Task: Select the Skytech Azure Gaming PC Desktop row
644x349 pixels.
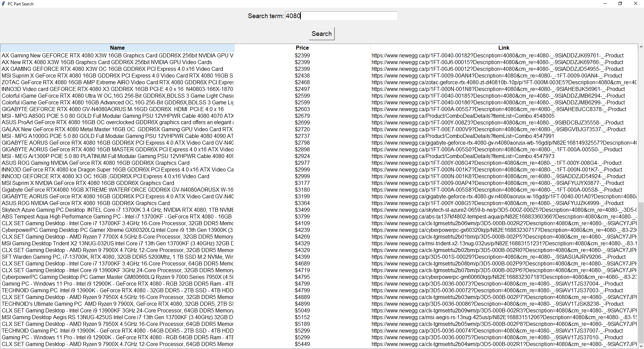Action: 319,210
